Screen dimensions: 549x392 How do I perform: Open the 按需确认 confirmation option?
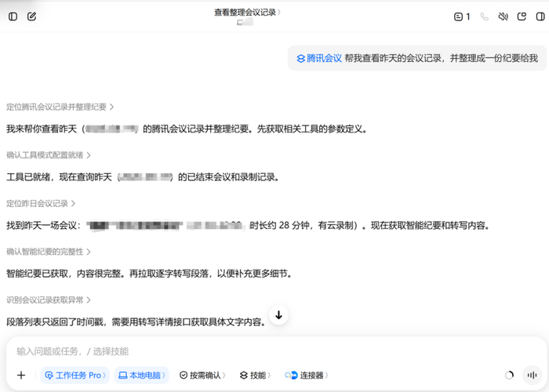pyautogui.click(x=202, y=376)
